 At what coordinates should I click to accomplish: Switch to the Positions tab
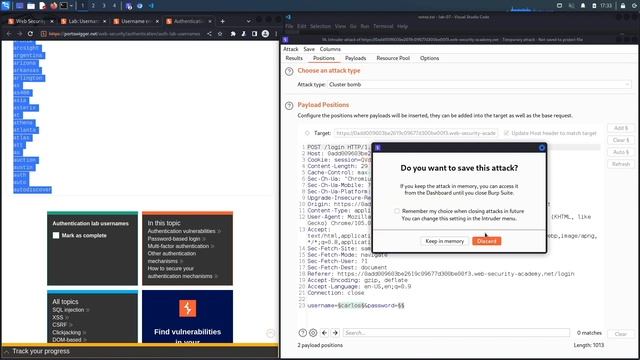(x=324, y=58)
